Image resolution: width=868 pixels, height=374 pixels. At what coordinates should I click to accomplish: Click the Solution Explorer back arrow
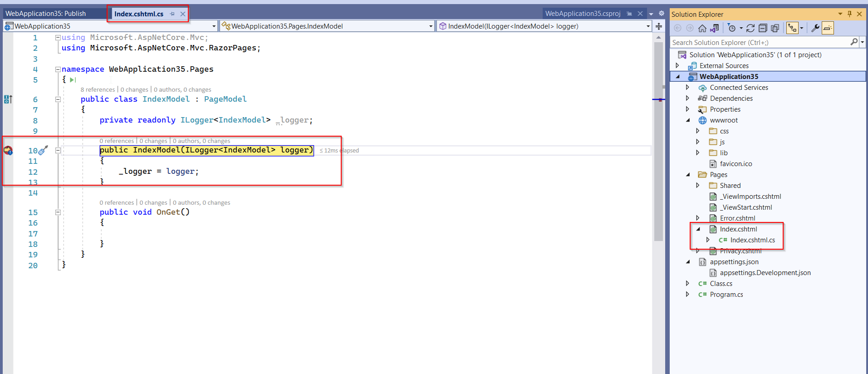(x=677, y=28)
